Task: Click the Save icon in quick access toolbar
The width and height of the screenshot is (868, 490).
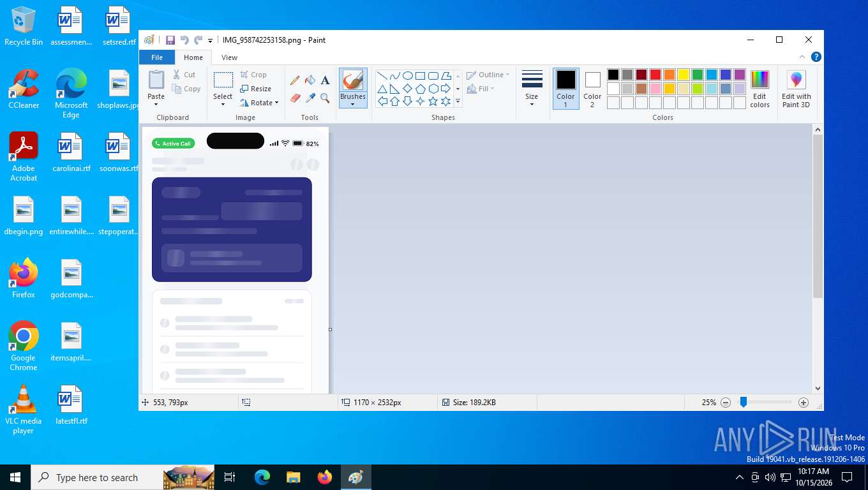Action: [x=170, y=40]
